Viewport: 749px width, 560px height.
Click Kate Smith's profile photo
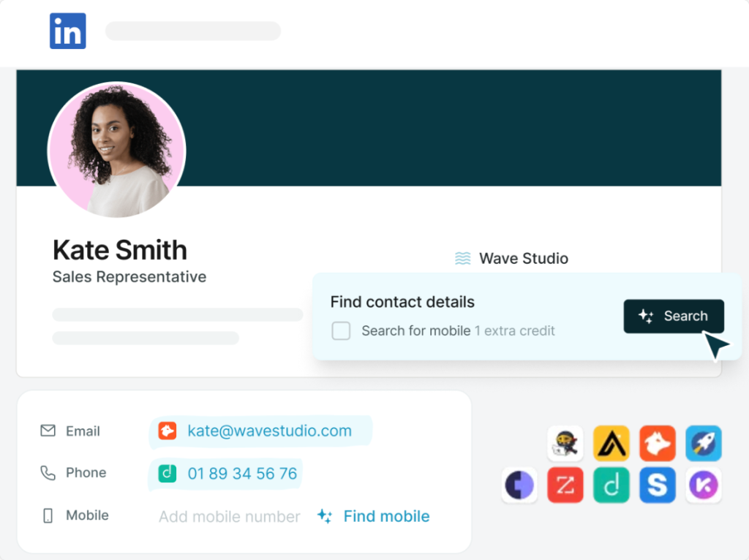pyautogui.click(x=117, y=150)
